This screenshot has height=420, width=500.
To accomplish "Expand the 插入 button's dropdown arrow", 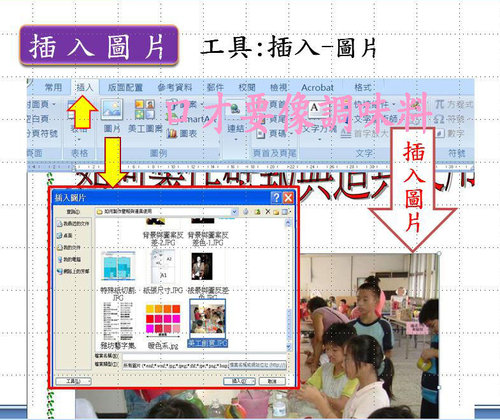I will [x=253, y=381].
